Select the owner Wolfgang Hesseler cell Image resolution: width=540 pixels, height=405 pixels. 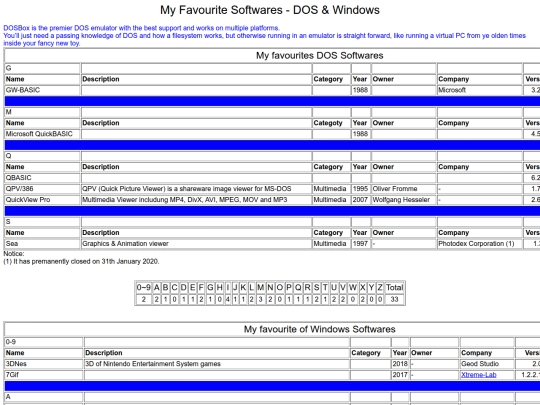tap(404, 200)
